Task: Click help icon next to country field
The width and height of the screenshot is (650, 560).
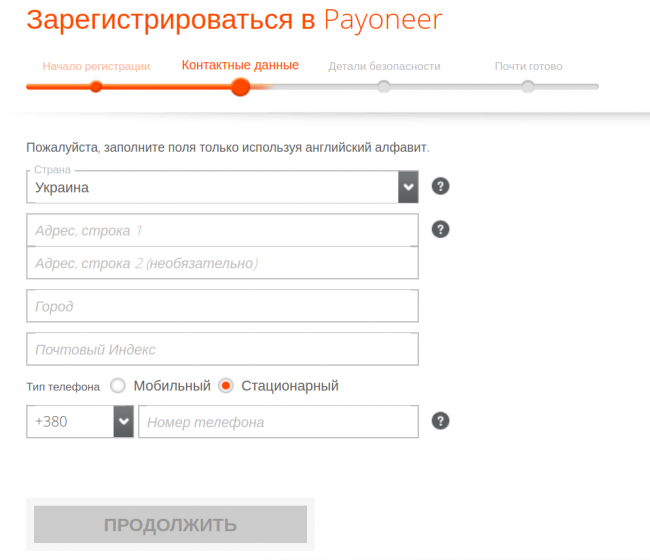Action: [x=440, y=186]
